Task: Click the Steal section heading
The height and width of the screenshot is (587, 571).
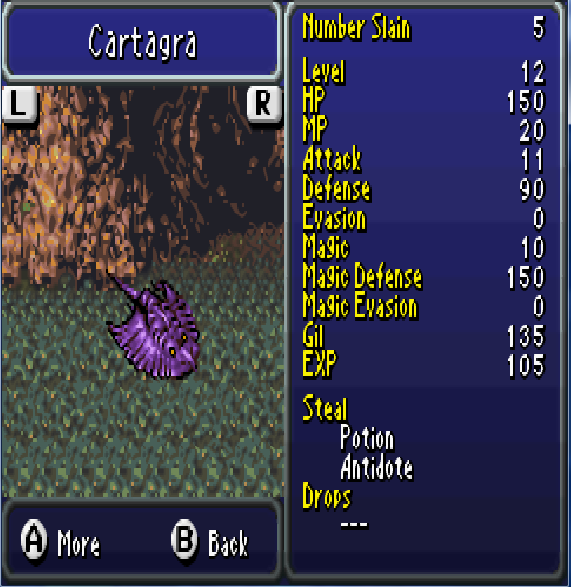Action: pyautogui.click(x=325, y=408)
